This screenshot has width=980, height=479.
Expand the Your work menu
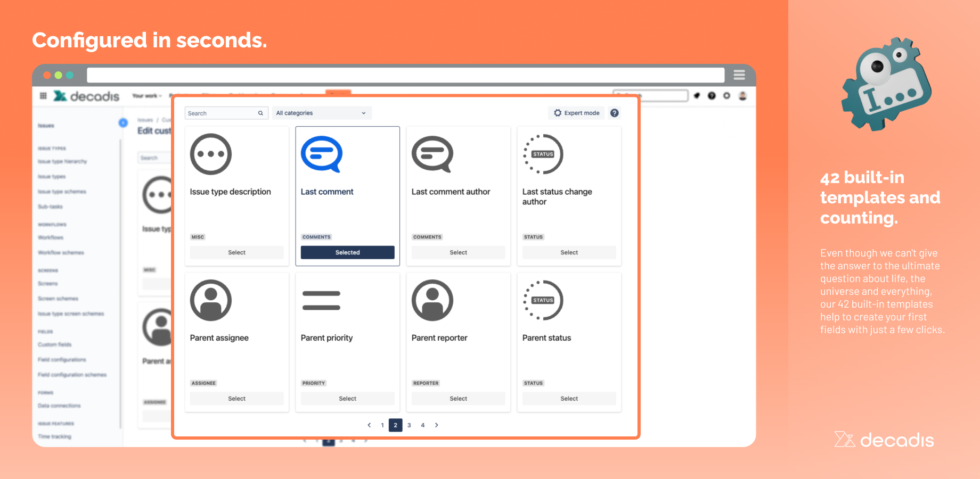[x=147, y=96]
